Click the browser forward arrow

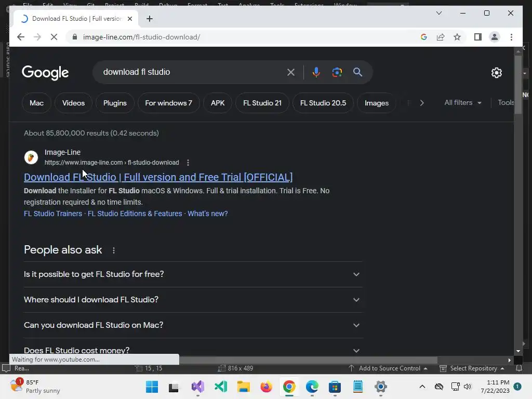tap(37, 37)
